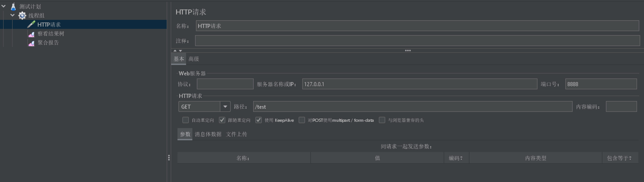Image resolution: width=644 pixels, height=182 pixels.
Task: Click the 内容类型 column header
Action: pos(535,158)
